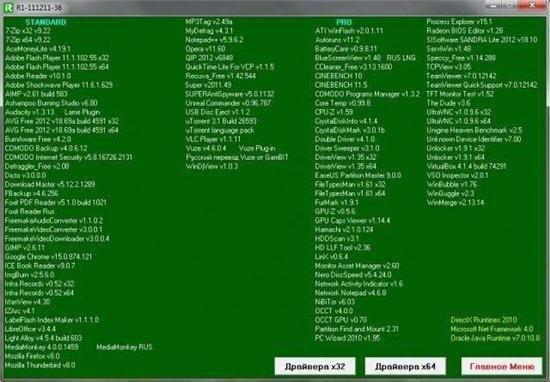Select COMODO Internet Security entry
This screenshot has height=382, width=550.
69,158
